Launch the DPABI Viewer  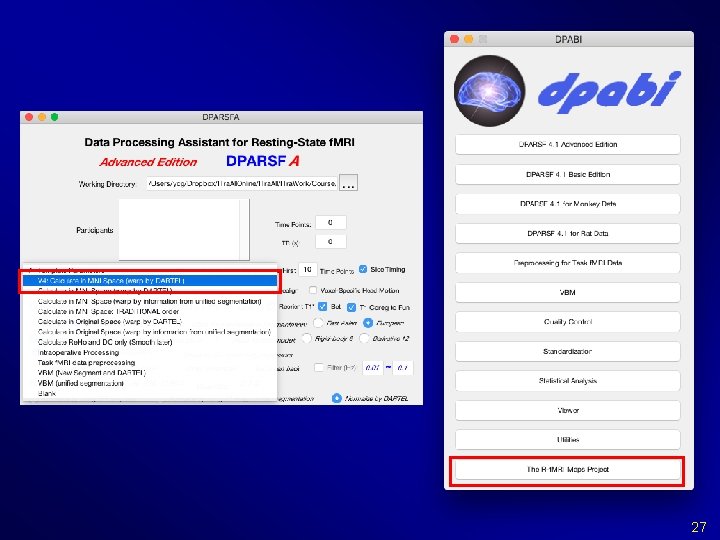568,410
